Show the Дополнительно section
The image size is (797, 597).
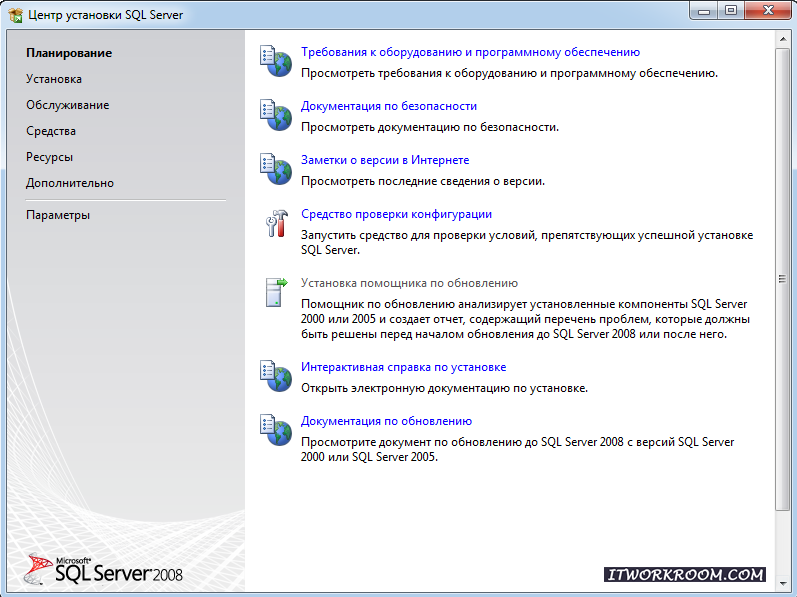point(70,183)
